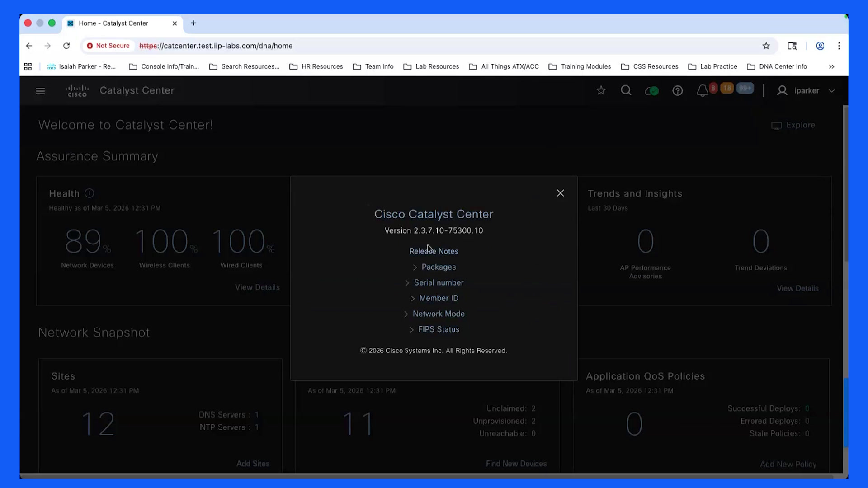868x488 pixels.
Task: Open the hamburger navigation menu
Action: coord(40,91)
